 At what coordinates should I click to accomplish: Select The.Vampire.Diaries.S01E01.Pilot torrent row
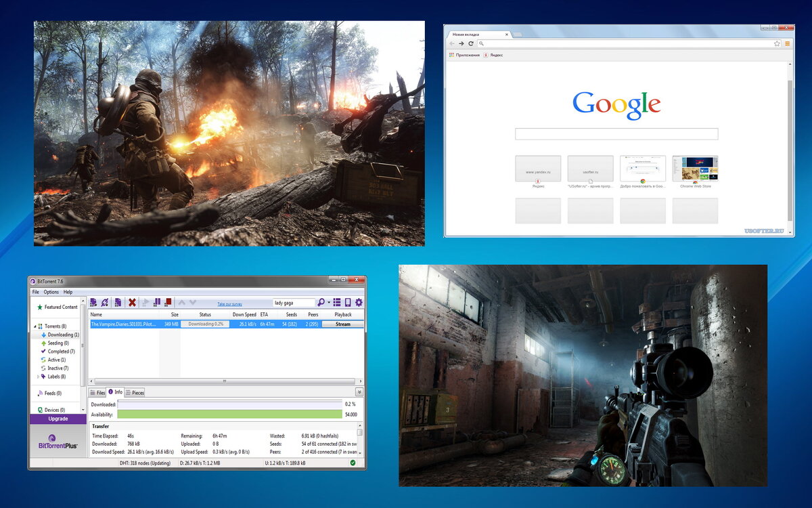click(226, 324)
